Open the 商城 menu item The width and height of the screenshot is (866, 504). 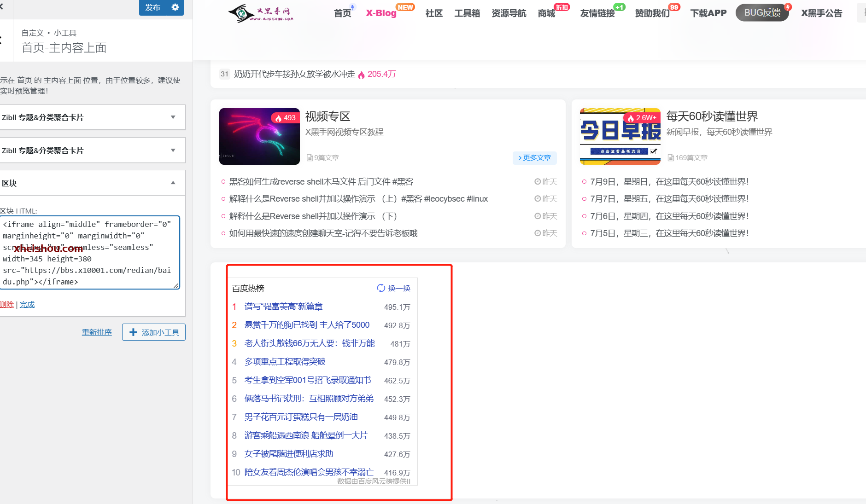coord(547,13)
